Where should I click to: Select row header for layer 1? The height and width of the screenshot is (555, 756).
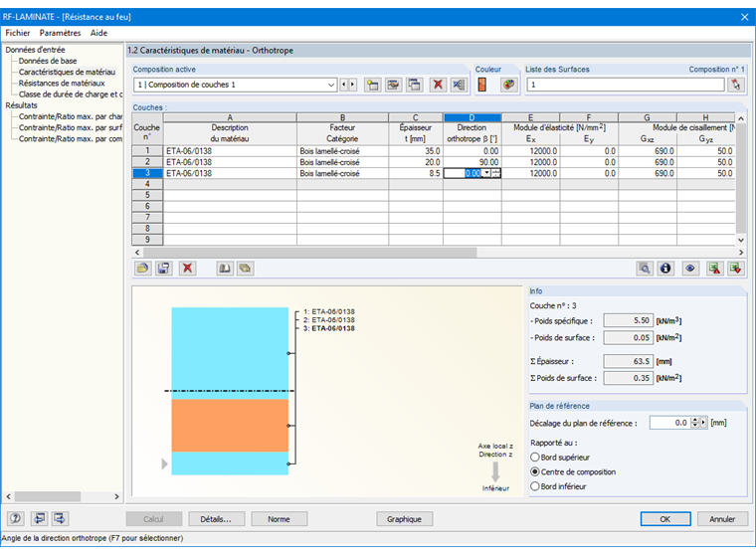(x=147, y=151)
